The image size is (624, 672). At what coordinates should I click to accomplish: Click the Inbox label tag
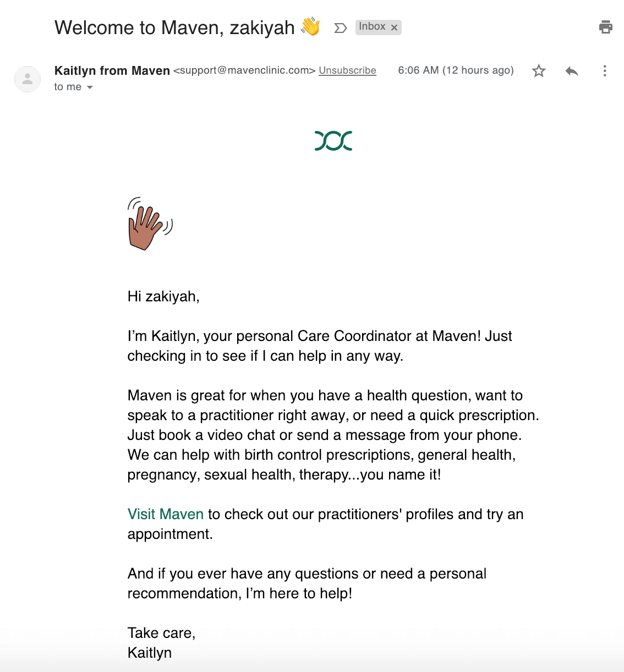[x=373, y=27]
